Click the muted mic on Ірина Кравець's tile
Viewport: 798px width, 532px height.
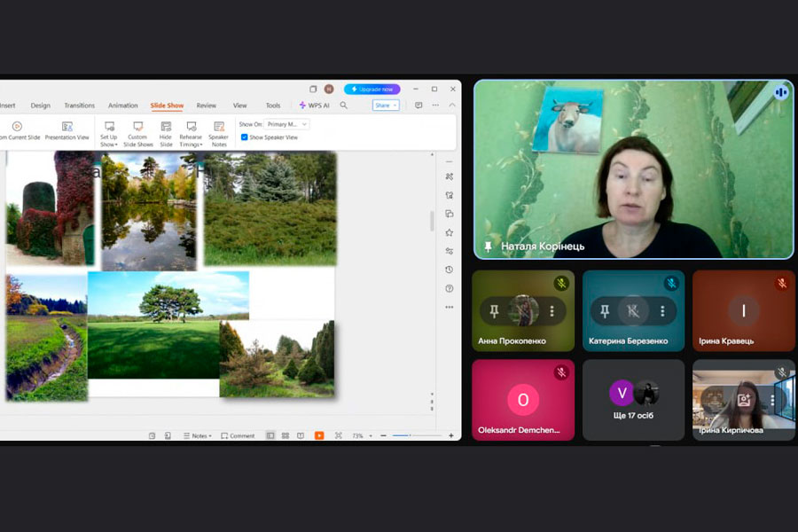coord(782,283)
